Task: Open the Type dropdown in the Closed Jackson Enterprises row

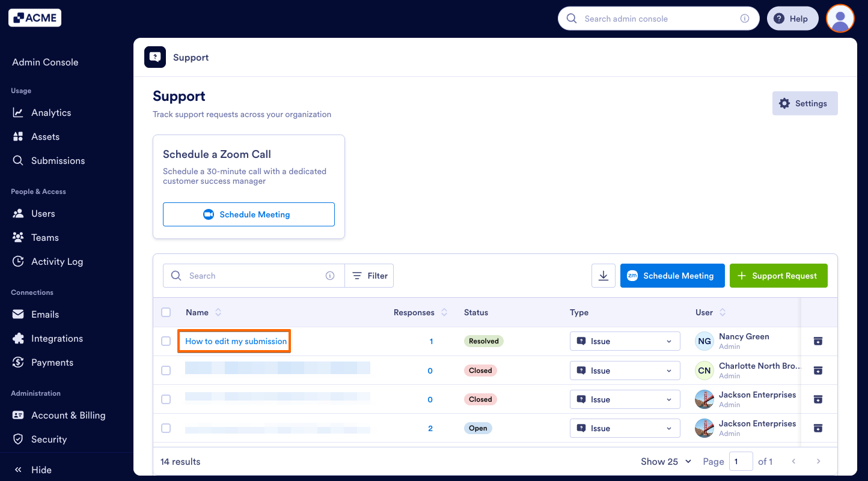Action: [625, 399]
